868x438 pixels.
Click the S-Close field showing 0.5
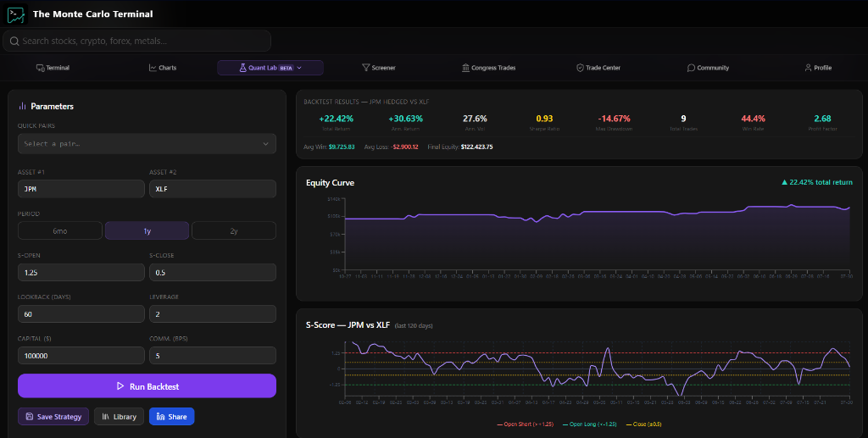213,272
